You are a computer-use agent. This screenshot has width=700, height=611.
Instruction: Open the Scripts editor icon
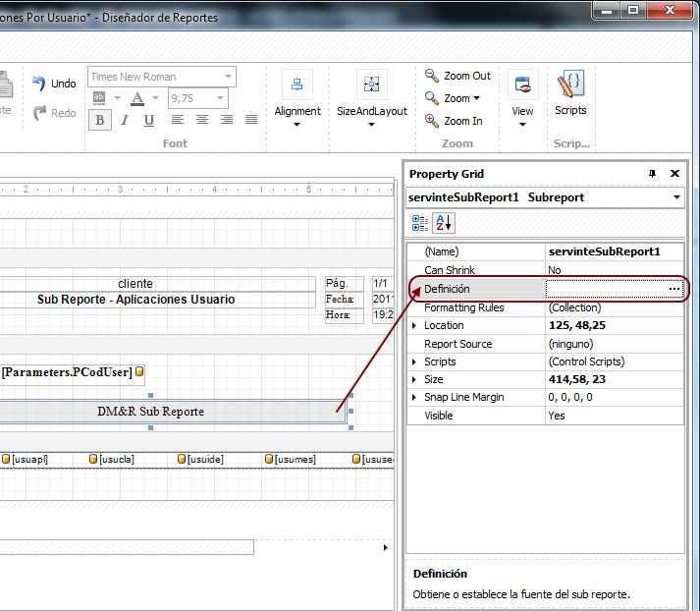pos(570,83)
